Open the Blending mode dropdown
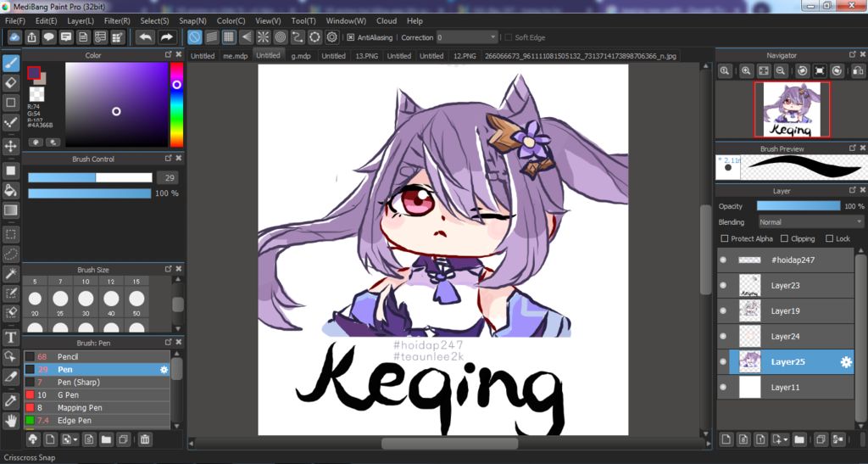868x464 pixels. point(810,222)
